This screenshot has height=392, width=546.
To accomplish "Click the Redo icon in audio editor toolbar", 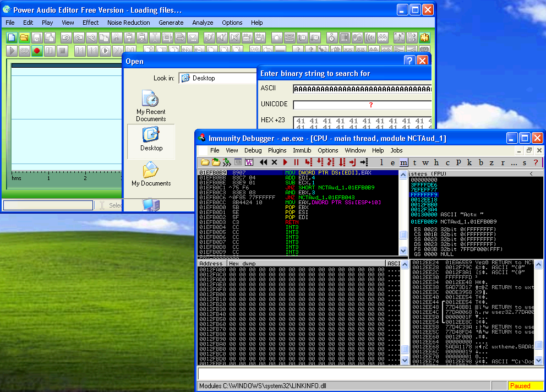I will pyautogui.click(x=79, y=37).
